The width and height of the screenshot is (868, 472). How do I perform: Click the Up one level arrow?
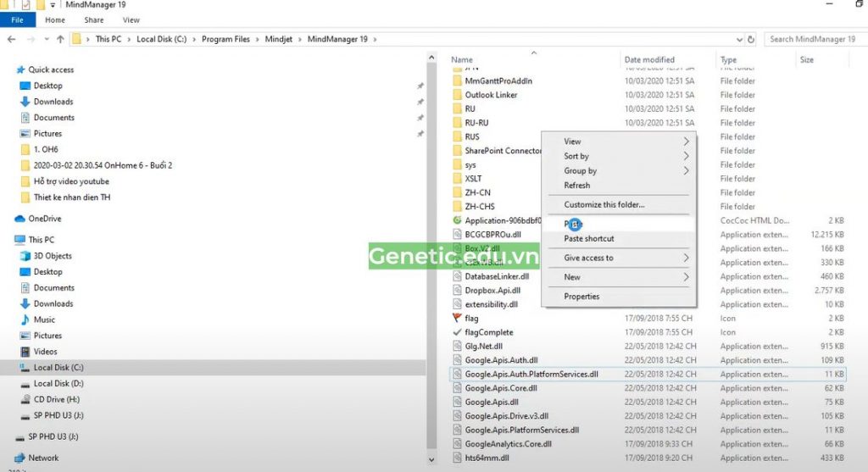60,39
